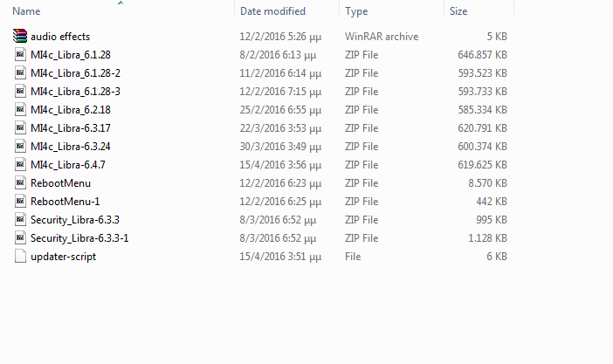Click the MI4c_Libra_6.2.18 ZIP icon
This screenshot has width=613, height=364.
pyautogui.click(x=21, y=110)
